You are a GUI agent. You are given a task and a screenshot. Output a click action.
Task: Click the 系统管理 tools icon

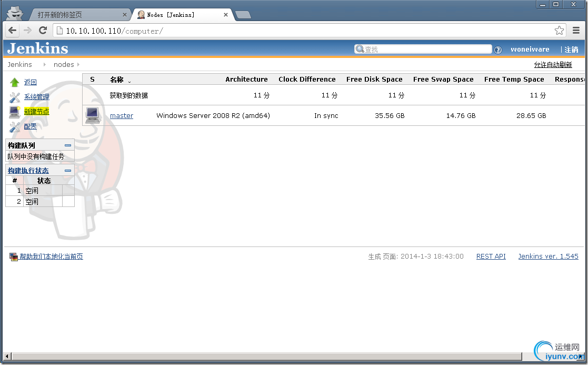coord(15,97)
